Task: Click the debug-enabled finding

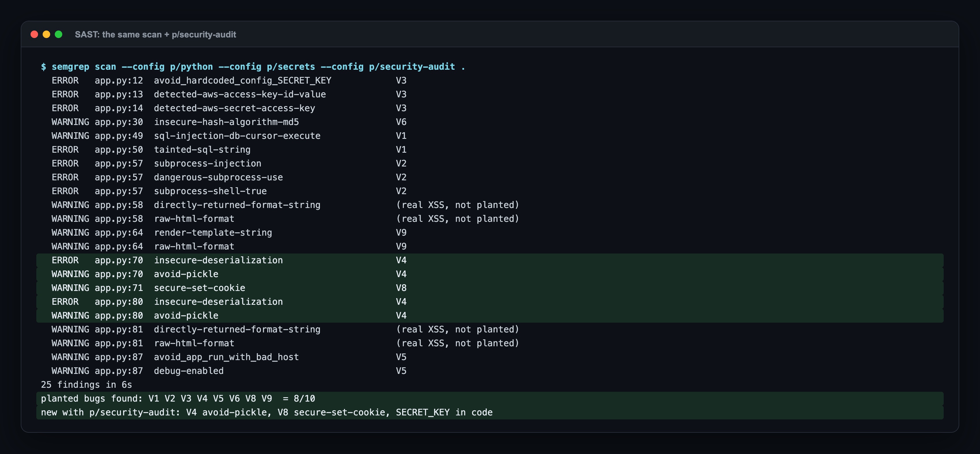Action: click(x=189, y=371)
